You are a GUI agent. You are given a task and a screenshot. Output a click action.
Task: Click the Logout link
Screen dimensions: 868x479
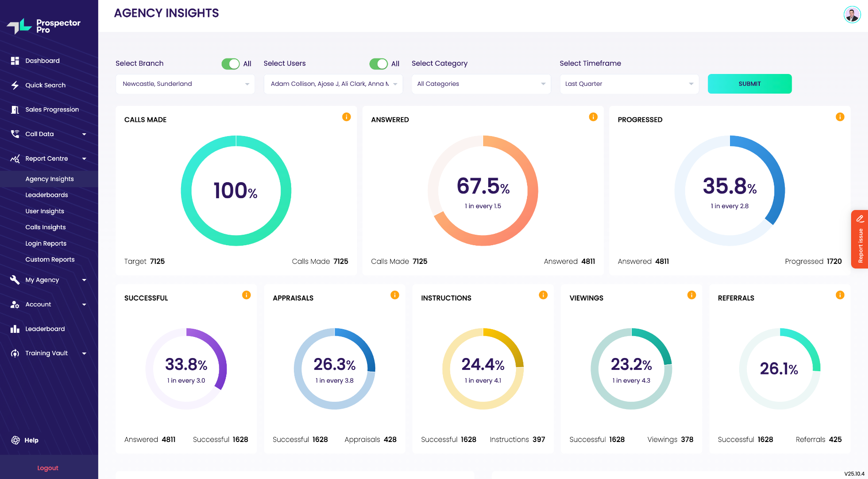(x=48, y=468)
